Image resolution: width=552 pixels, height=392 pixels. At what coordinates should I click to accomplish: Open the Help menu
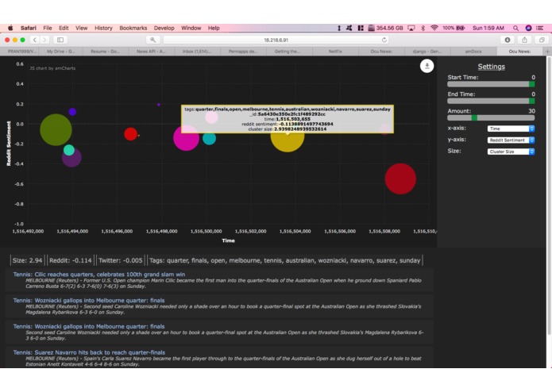pyautogui.click(x=214, y=28)
